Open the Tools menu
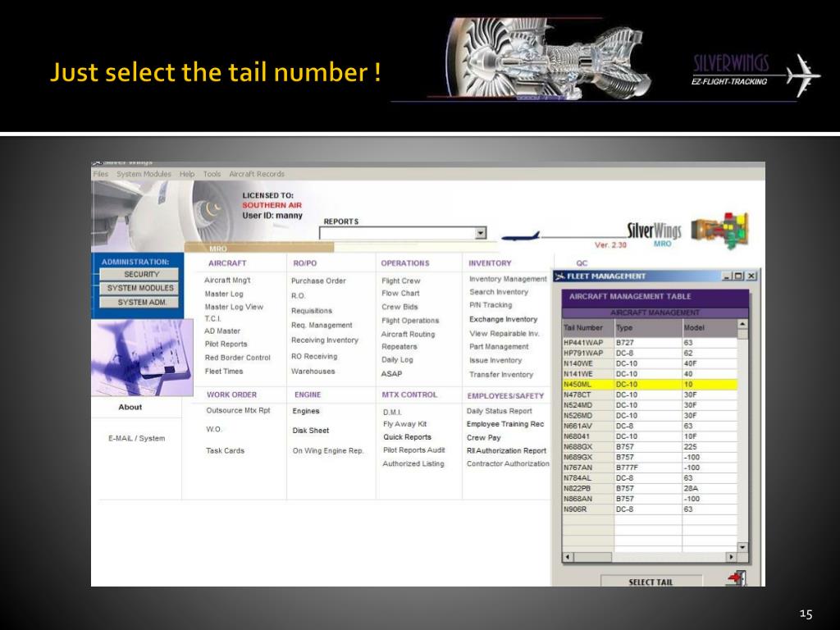 click(212, 174)
